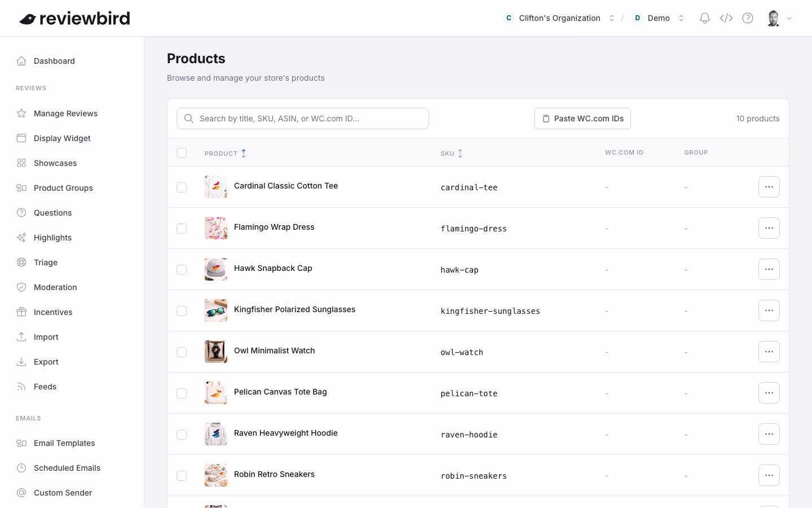Image resolution: width=812 pixels, height=508 pixels.
Task: Open actions menu for Kingfisher Polarized Sunglasses
Action: coord(769,310)
